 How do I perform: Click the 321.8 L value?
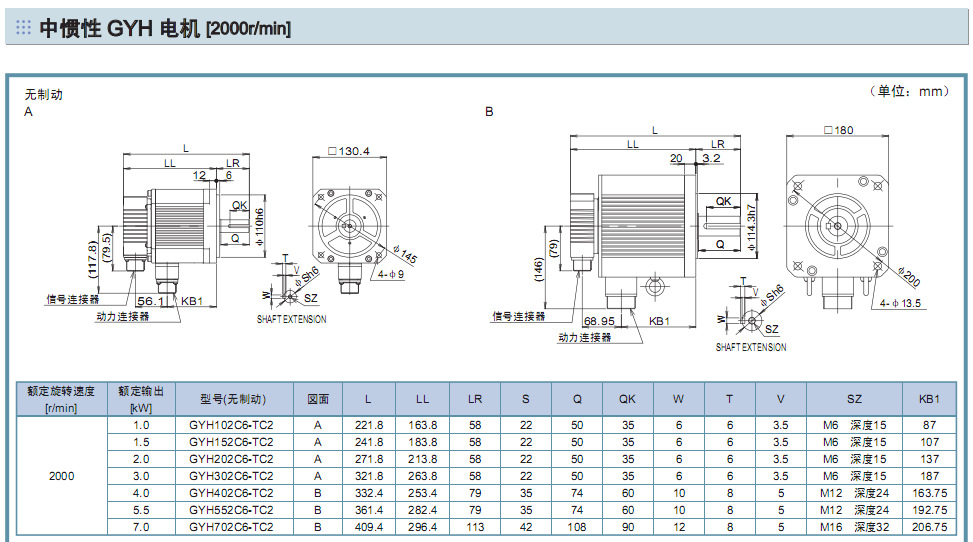[x=369, y=476]
